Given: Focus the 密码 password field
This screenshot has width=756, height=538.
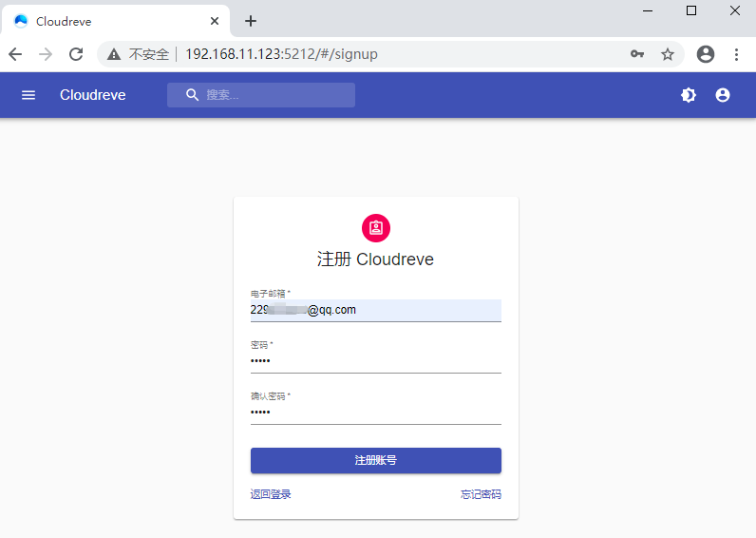Looking at the screenshot, I should click(375, 361).
